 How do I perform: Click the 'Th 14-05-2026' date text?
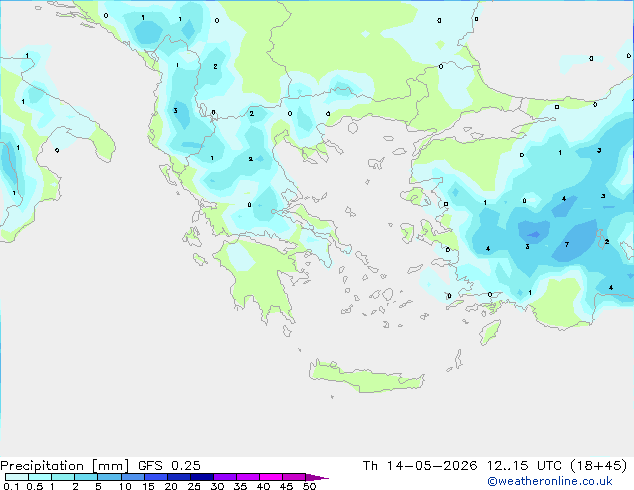pos(420,466)
